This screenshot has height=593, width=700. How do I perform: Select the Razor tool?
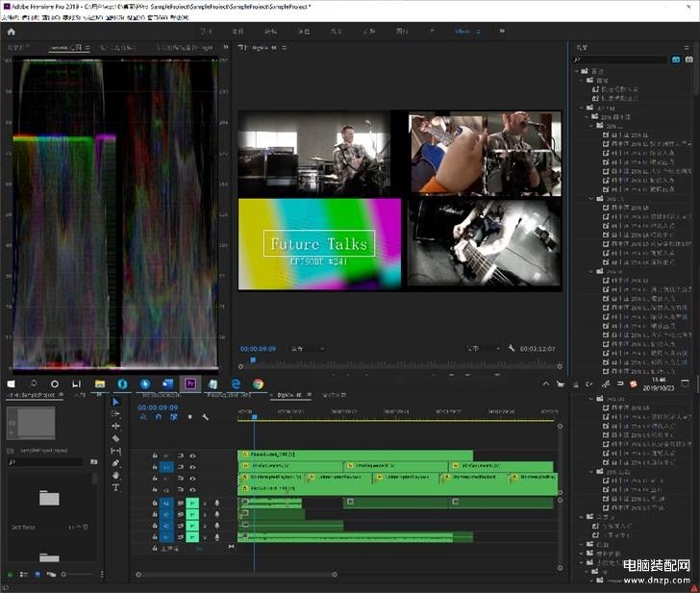tap(116, 438)
